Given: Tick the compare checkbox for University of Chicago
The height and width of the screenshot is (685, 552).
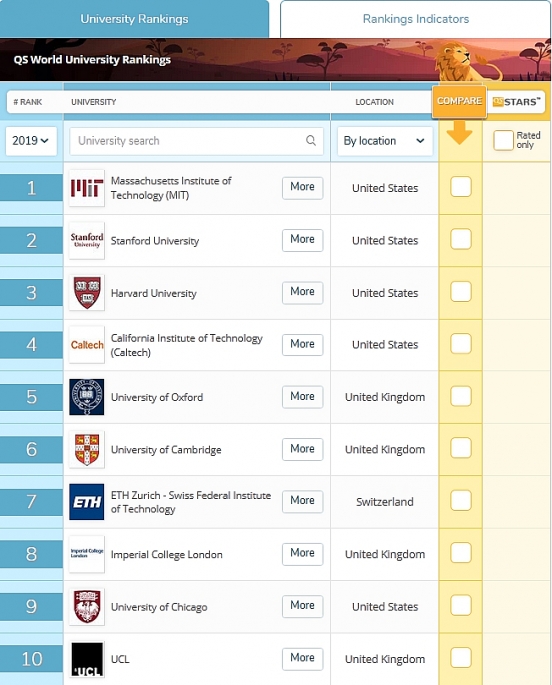Looking at the screenshot, I should [461, 605].
